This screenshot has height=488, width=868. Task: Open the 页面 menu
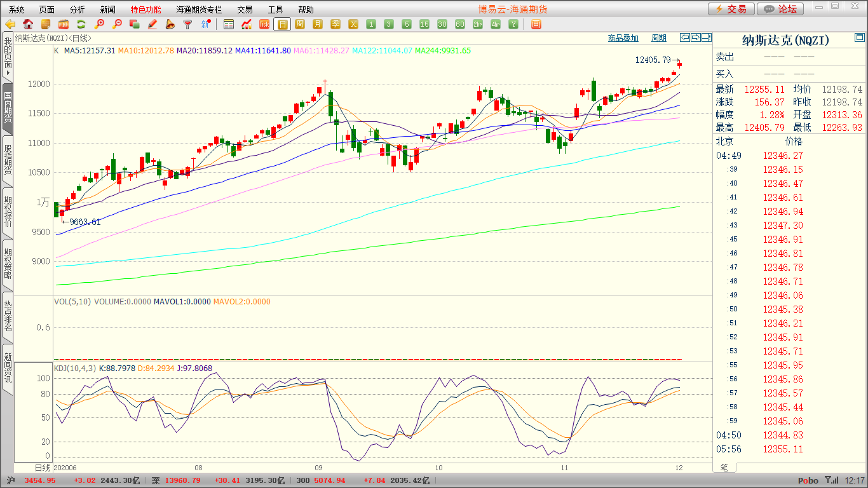pyautogui.click(x=47, y=10)
